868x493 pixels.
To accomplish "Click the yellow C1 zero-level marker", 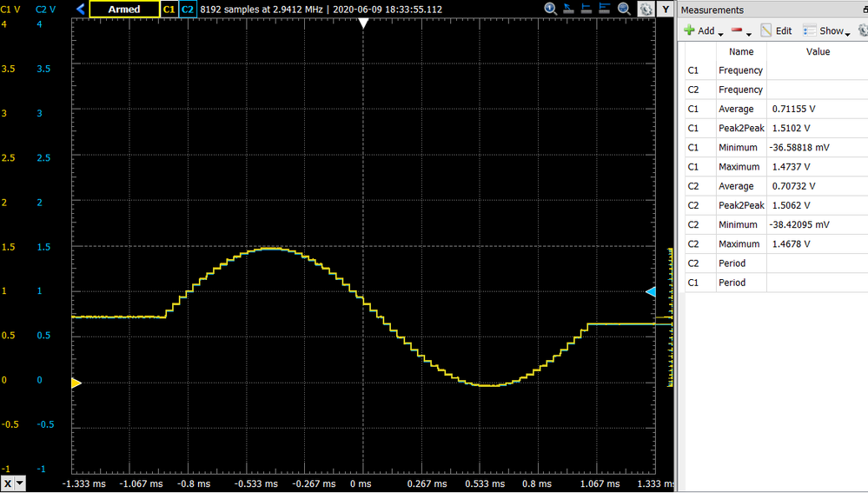I will (76, 383).
